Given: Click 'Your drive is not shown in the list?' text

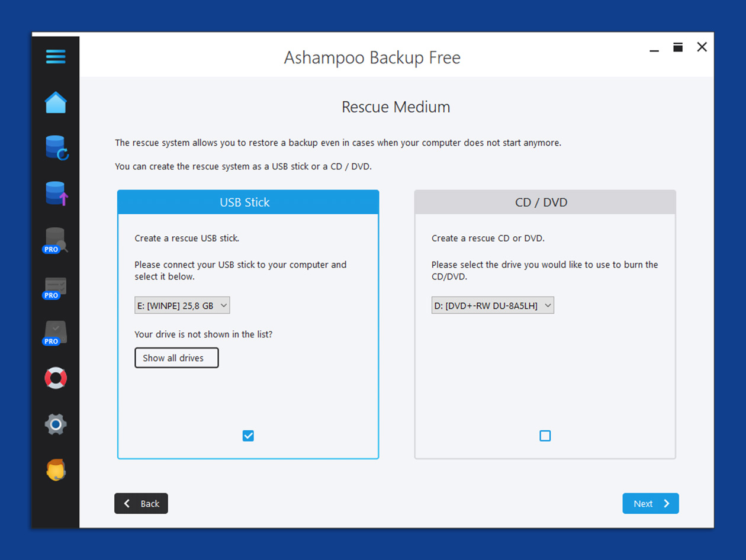Looking at the screenshot, I should click(x=203, y=334).
